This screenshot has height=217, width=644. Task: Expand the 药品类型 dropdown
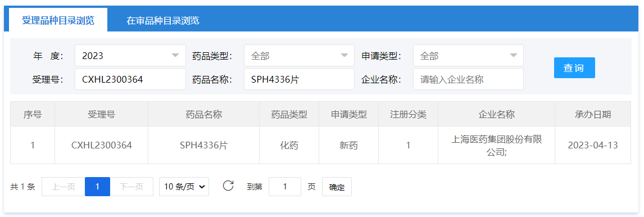pos(299,56)
